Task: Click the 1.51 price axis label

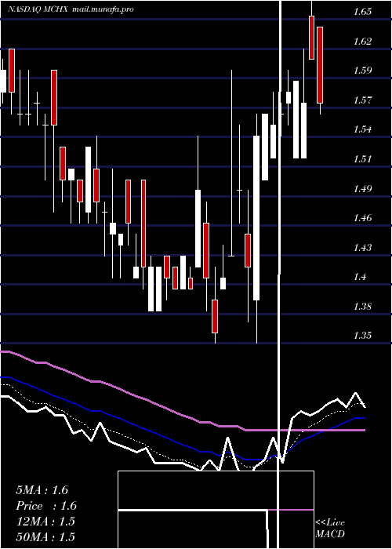Action: point(362,159)
